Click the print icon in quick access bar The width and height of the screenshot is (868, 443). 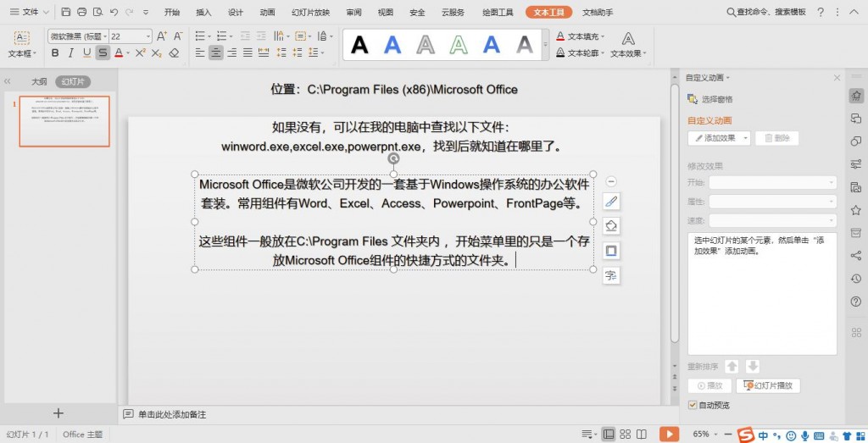coord(82,12)
